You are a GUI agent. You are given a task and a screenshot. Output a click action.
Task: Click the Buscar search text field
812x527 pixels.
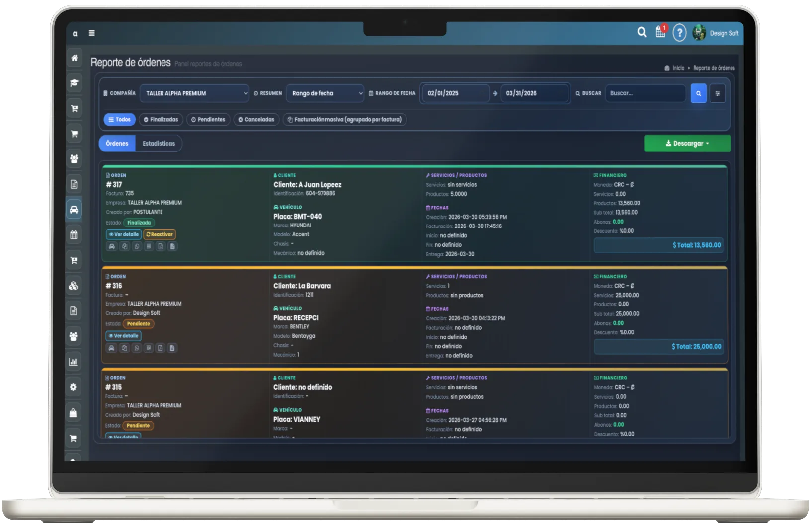(x=645, y=93)
